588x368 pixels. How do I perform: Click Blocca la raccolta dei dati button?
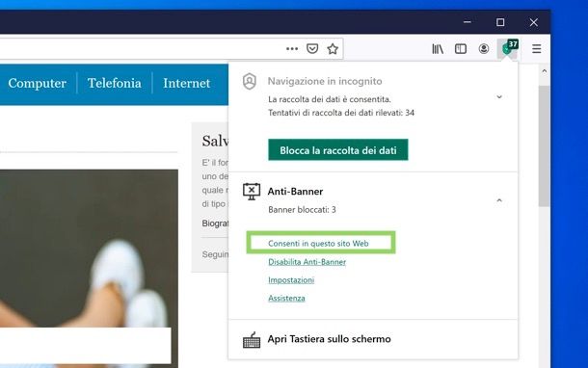[338, 150]
